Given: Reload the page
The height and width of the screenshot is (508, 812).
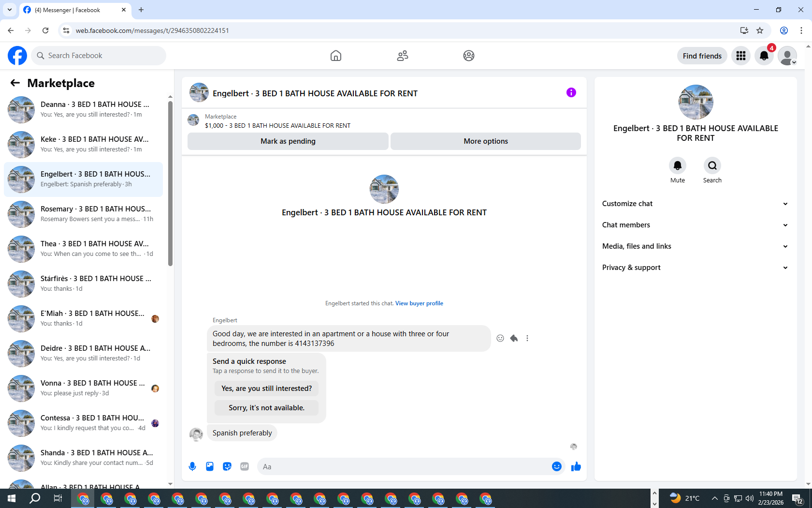Looking at the screenshot, I should (x=45, y=30).
